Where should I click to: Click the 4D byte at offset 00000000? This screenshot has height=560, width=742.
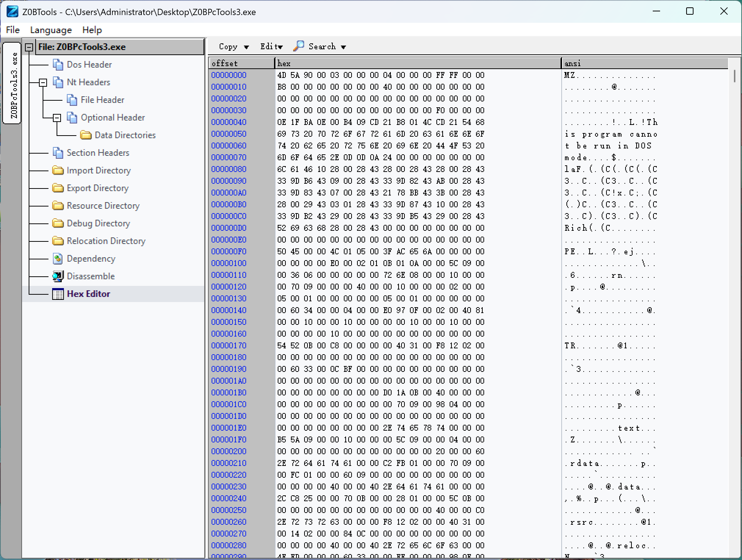[x=282, y=75]
